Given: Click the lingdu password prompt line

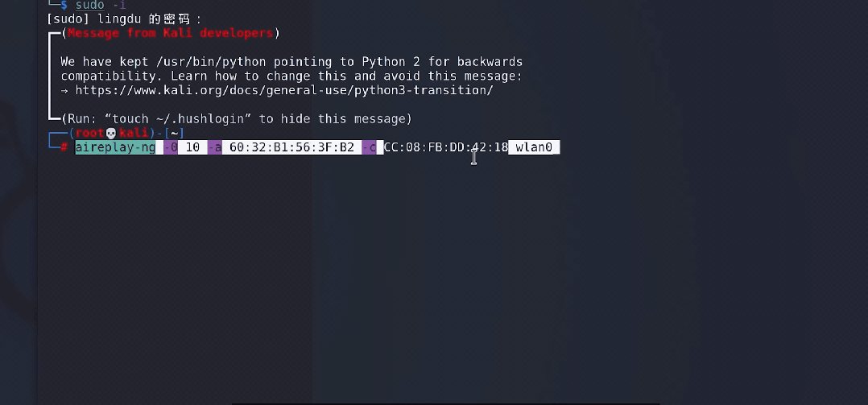Looking at the screenshot, I should click(x=125, y=19).
